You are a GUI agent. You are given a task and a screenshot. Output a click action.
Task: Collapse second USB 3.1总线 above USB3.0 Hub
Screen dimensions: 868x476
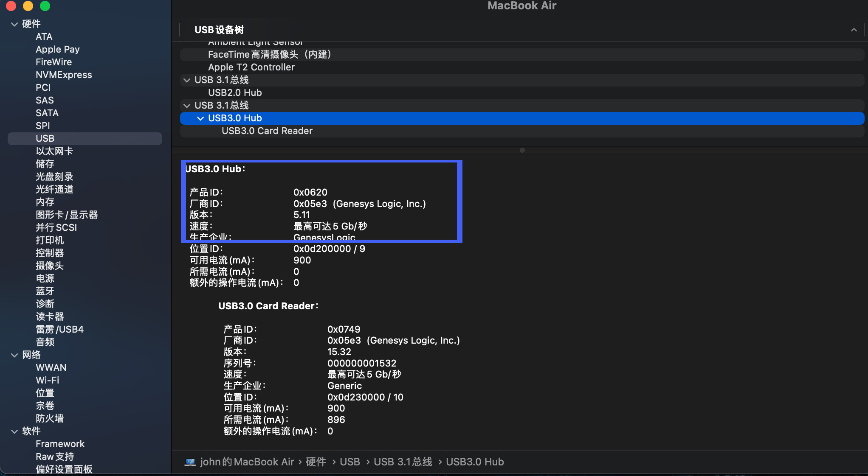187,106
